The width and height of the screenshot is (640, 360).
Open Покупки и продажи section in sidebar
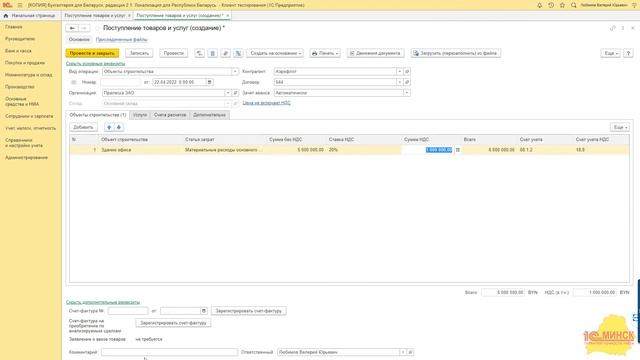[x=25, y=63]
